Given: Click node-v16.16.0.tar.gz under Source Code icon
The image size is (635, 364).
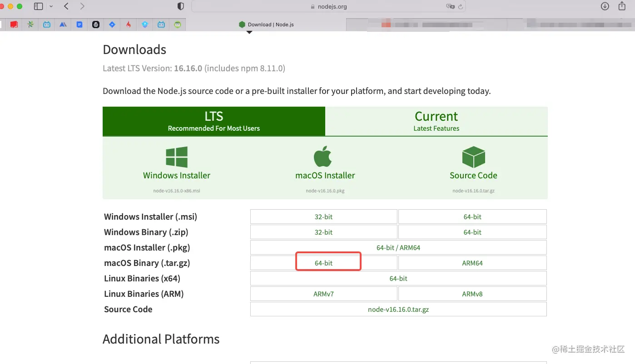Looking at the screenshot, I should 473,191.
